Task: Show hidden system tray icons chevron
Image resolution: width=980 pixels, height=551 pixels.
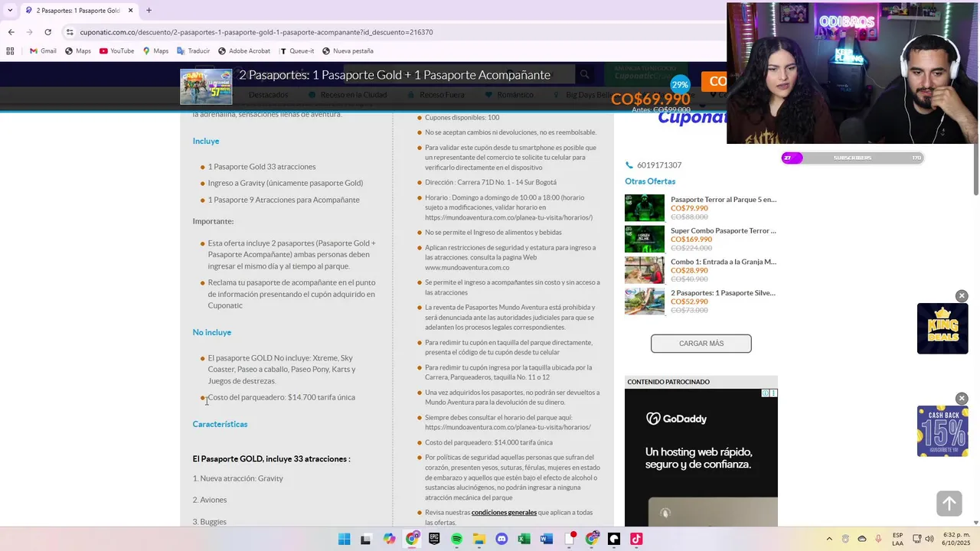Action: [x=829, y=539]
